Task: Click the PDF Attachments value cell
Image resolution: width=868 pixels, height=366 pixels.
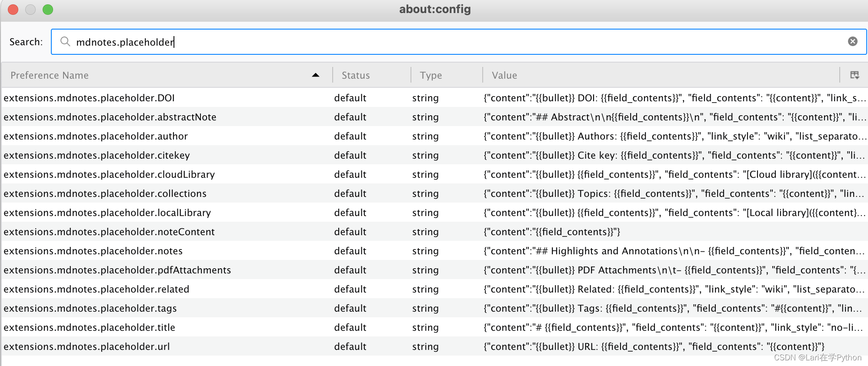Action: click(675, 270)
